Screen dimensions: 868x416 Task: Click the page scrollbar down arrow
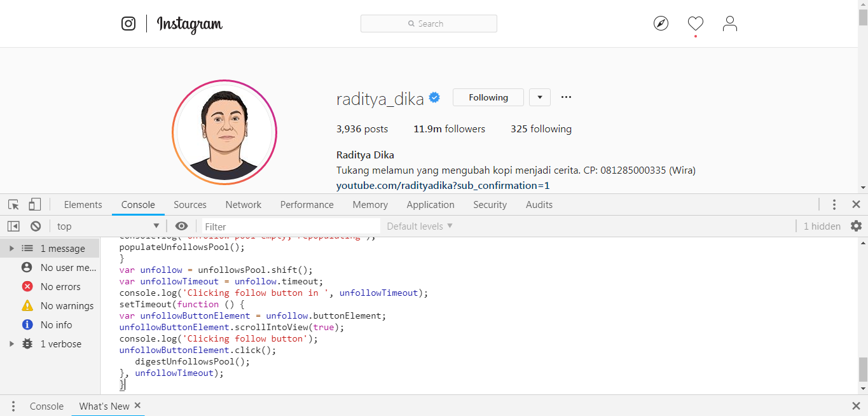click(x=863, y=188)
